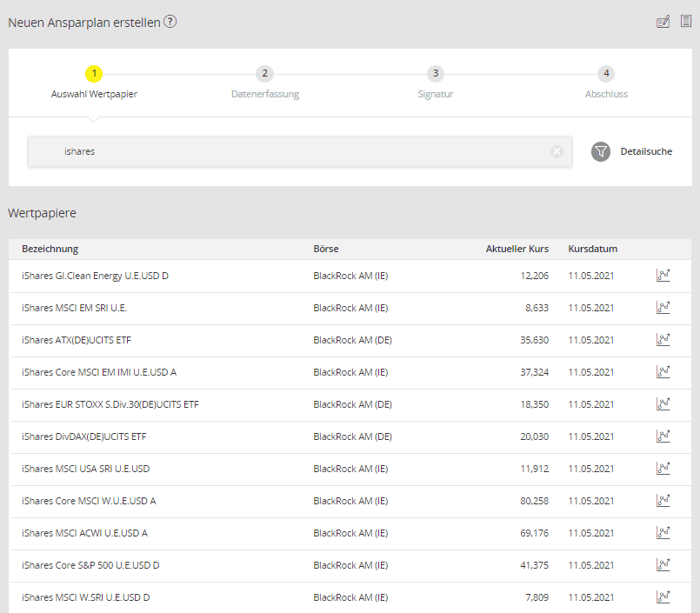
Task: View chart of iShares MSCI ACWI U.E.USD A
Action: 663,533
